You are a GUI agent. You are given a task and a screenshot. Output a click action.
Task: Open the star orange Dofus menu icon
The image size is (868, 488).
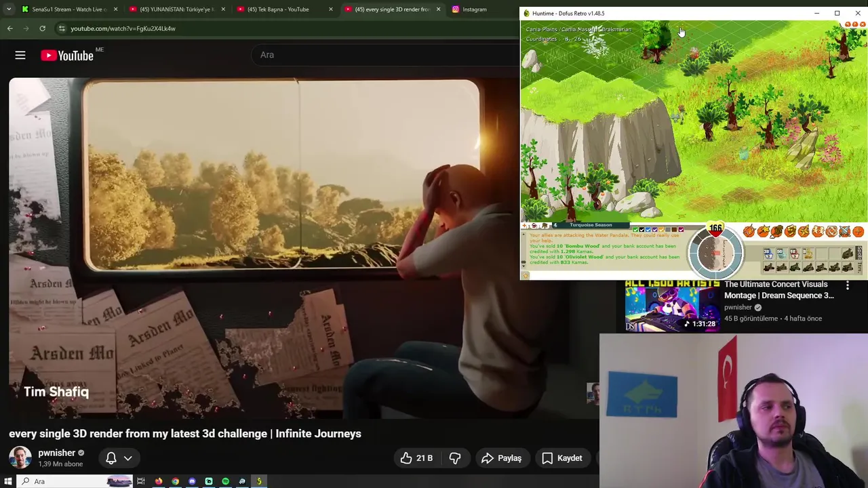pos(762,232)
